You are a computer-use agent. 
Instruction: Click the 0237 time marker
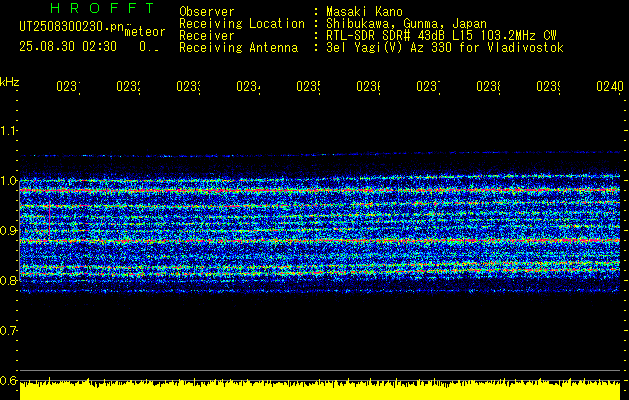pyautogui.click(x=428, y=86)
